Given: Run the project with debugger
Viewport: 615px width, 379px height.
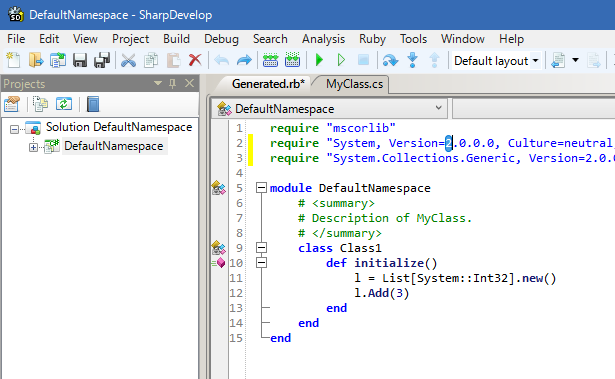Looking at the screenshot, I should coord(319,60).
